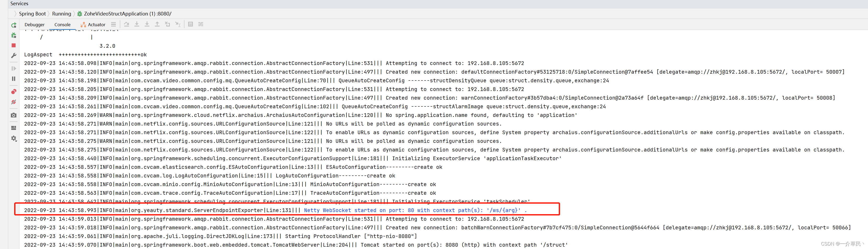Click Running in the Services breadcrumb
868x249 pixels.
point(62,14)
